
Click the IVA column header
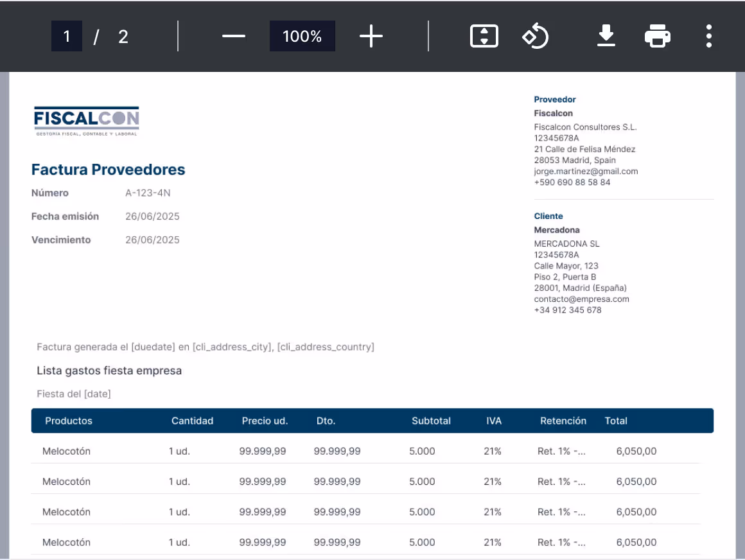click(x=494, y=421)
